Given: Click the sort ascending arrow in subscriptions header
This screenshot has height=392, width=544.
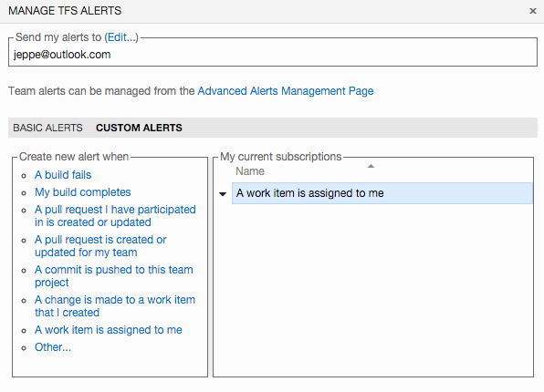Looking at the screenshot, I should point(371,166).
